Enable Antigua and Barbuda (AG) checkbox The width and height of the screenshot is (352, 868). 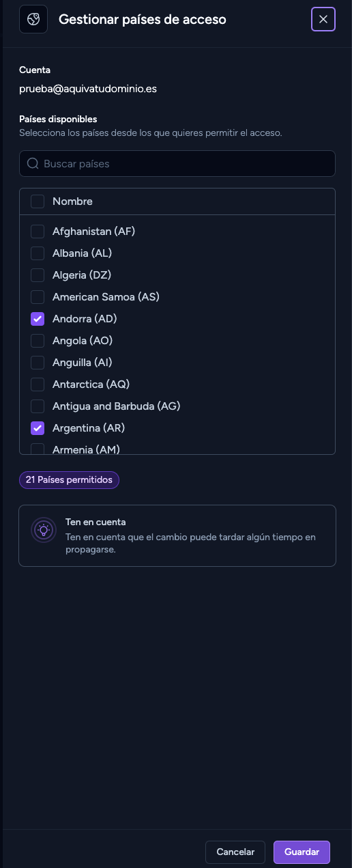pyautogui.click(x=38, y=406)
